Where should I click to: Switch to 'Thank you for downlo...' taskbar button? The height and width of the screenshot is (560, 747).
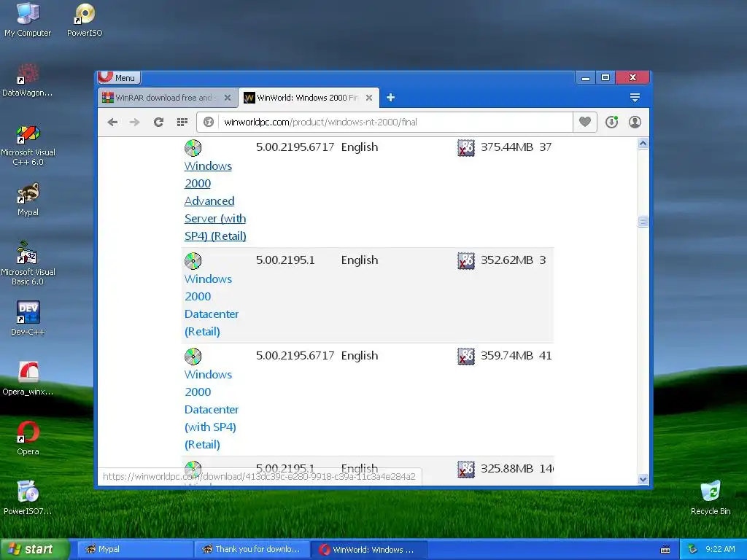pos(252,550)
